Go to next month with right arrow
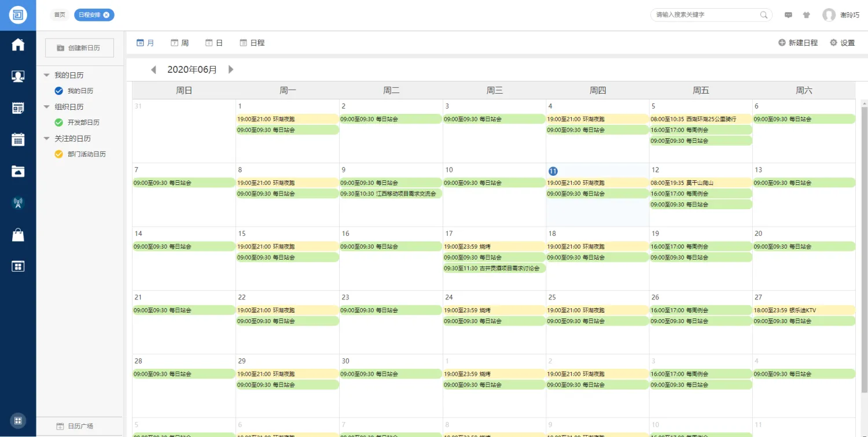The image size is (868, 437). pyautogui.click(x=231, y=70)
